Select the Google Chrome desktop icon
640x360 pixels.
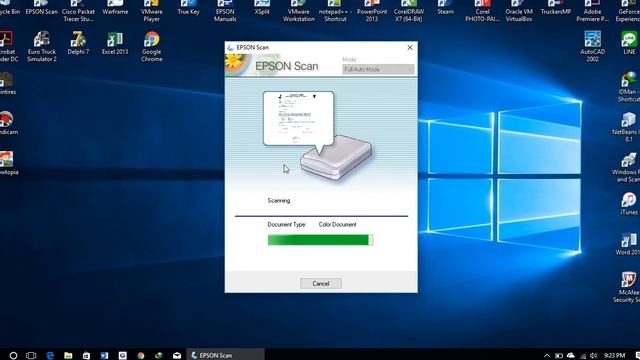point(151,47)
